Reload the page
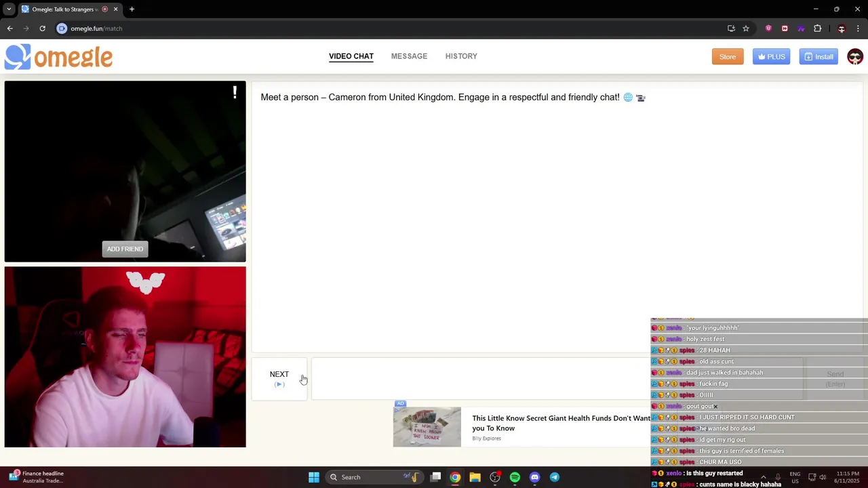The image size is (868, 488). tap(42, 28)
